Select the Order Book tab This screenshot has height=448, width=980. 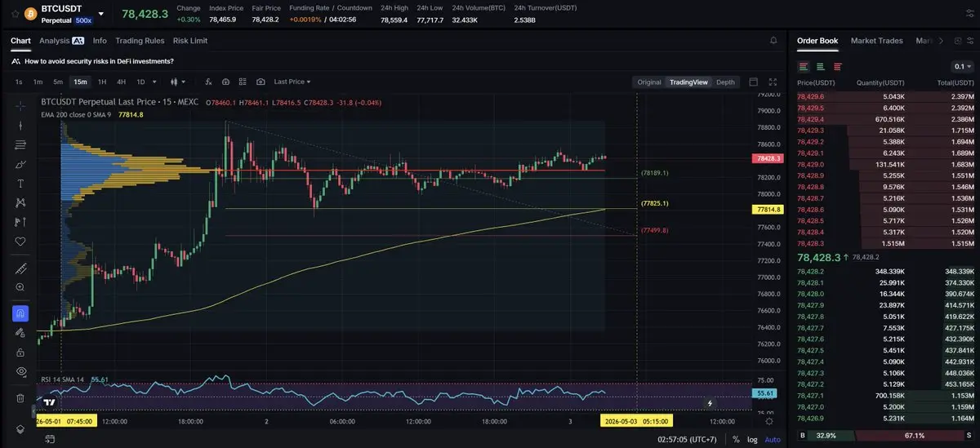pos(817,40)
